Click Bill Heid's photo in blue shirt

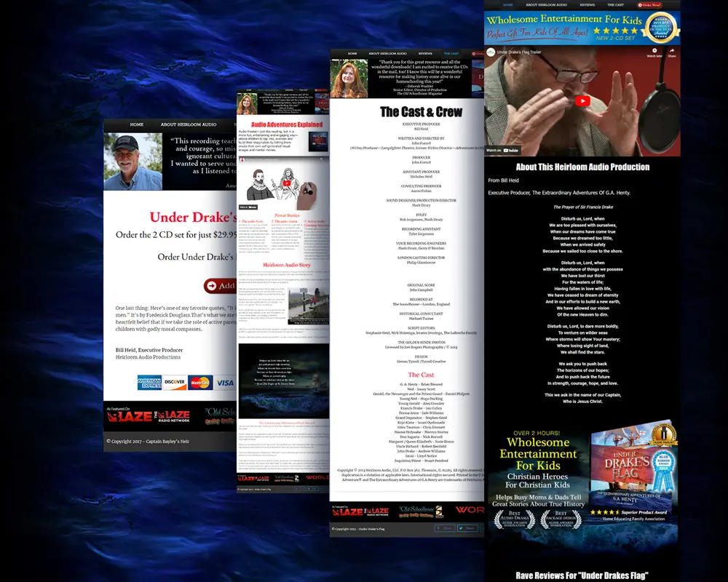click(132, 162)
